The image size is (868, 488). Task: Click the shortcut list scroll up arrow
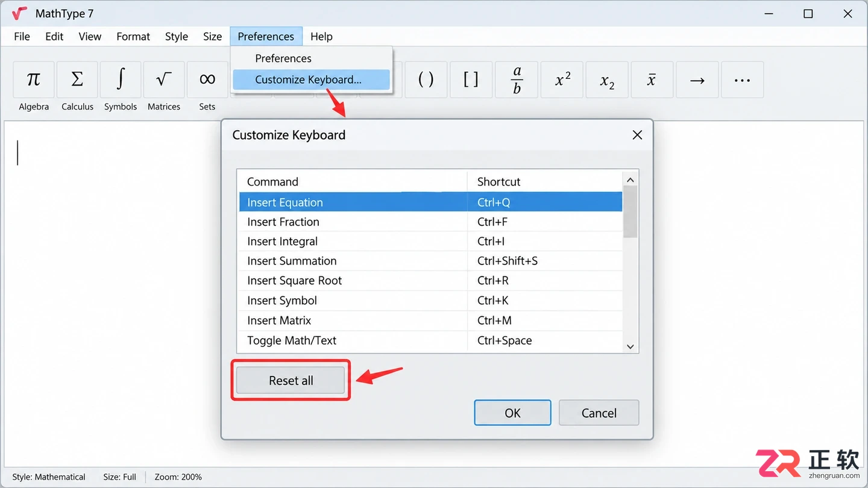(631, 180)
